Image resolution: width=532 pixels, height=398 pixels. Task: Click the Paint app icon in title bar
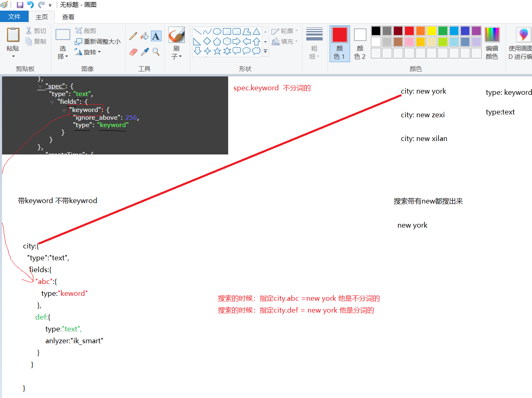coord(4,5)
